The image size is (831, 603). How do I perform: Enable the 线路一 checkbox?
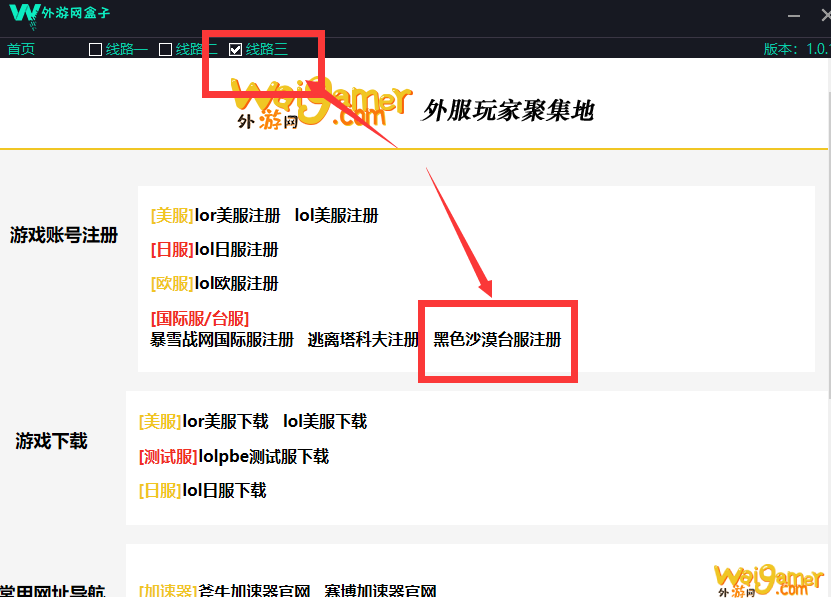coord(95,50)
